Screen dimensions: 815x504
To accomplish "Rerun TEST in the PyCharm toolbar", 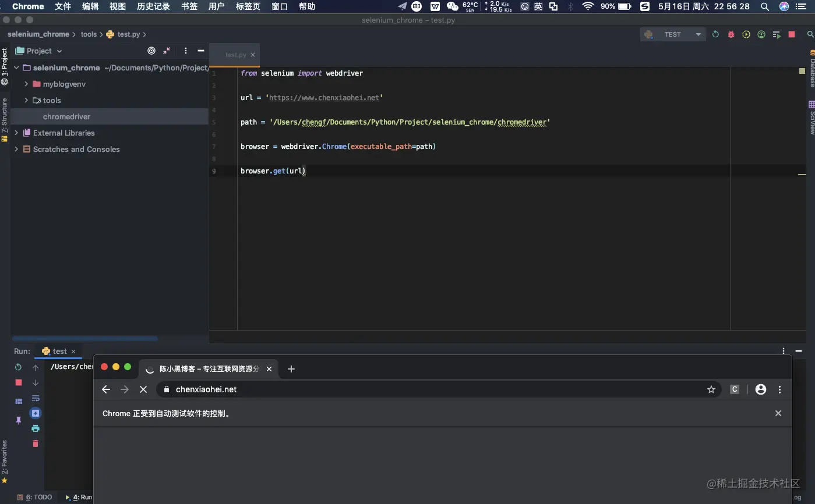I will click(x=715, y=34).
